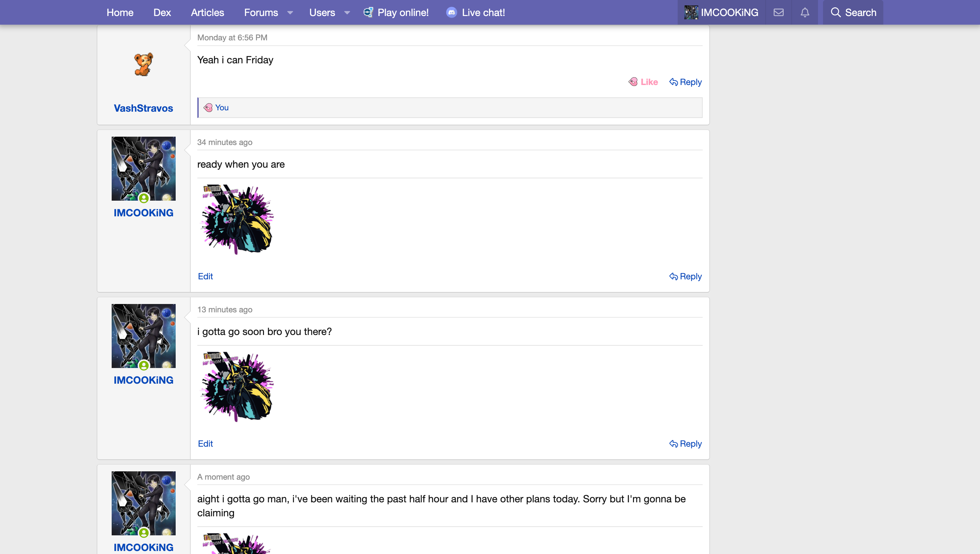980x554 pixels.
Task: Edit the 'i gotta go soon' post
Action: [205, 444]
